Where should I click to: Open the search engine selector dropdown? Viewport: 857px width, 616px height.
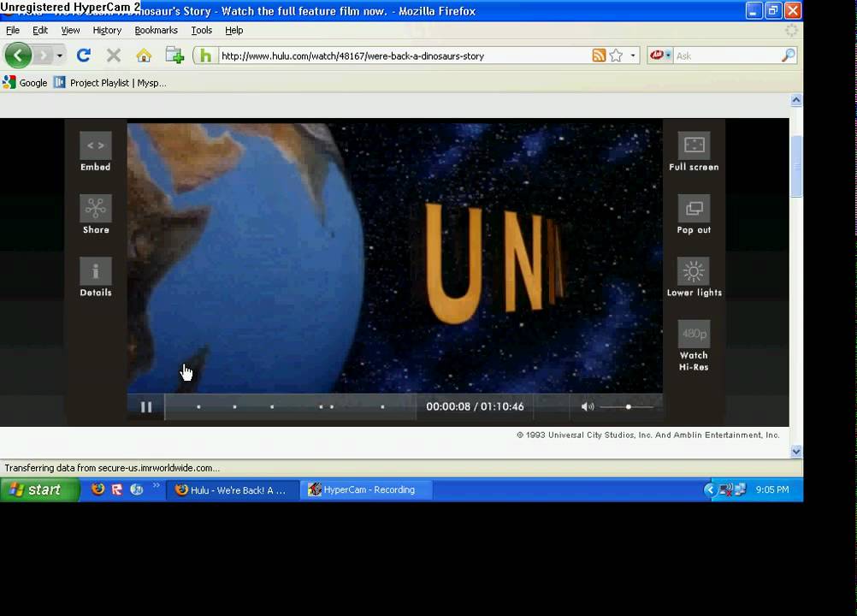point(660,56)
